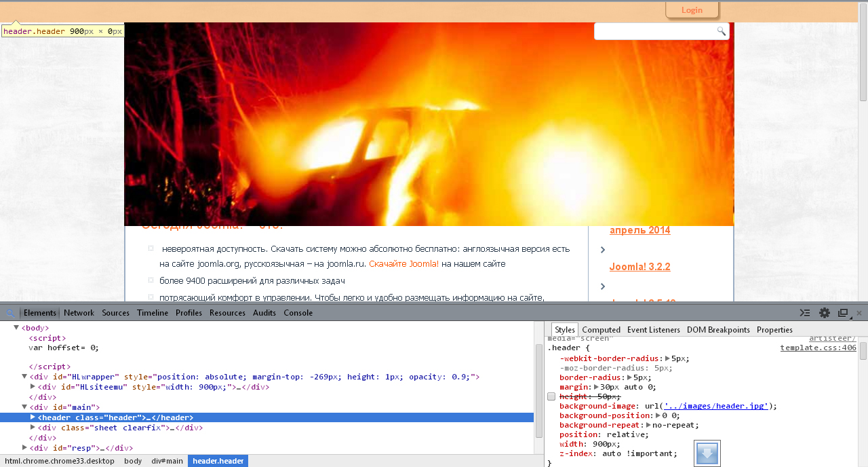Switch to the Network panel tab
The height and width of the screenshot is (467, 868).
pos(79,313)
